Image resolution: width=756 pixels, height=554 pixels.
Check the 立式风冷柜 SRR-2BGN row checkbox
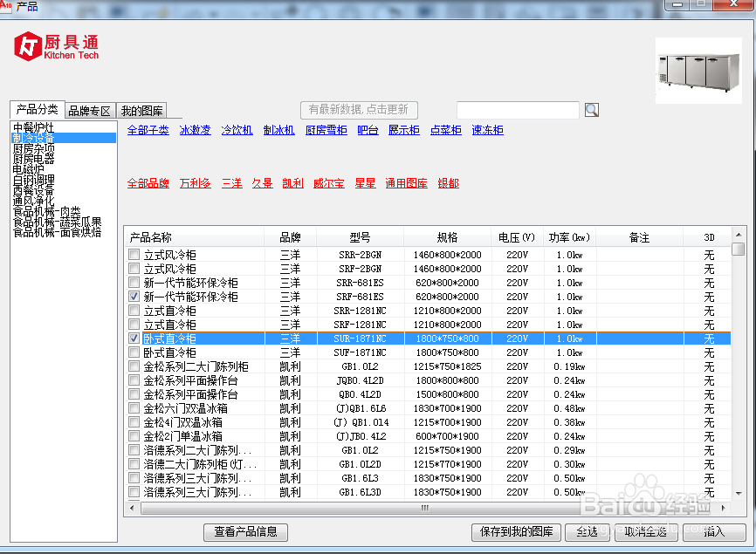[134, 255]
